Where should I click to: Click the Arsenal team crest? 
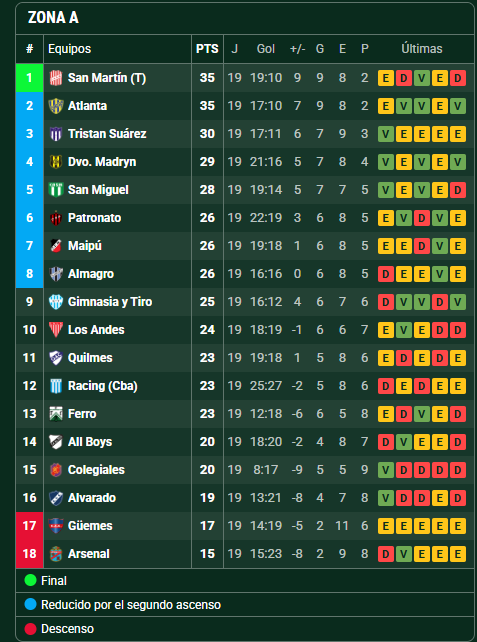(x=56, y=554)
